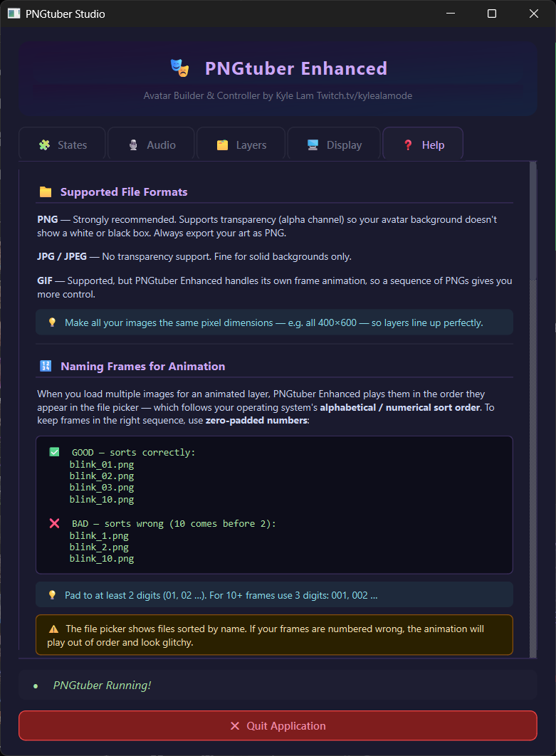The width and height of the screenshot is (556, 756).
Task: Minimize the PNGtuber Studio window
Action: point(451,14)
